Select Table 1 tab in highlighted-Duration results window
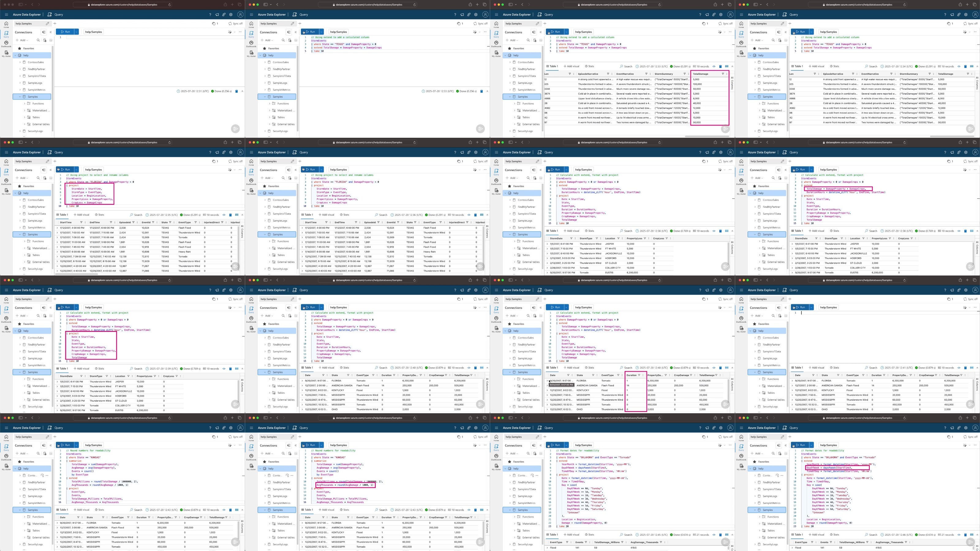Viewport: 980px width, 551px height. click(552, 368)
